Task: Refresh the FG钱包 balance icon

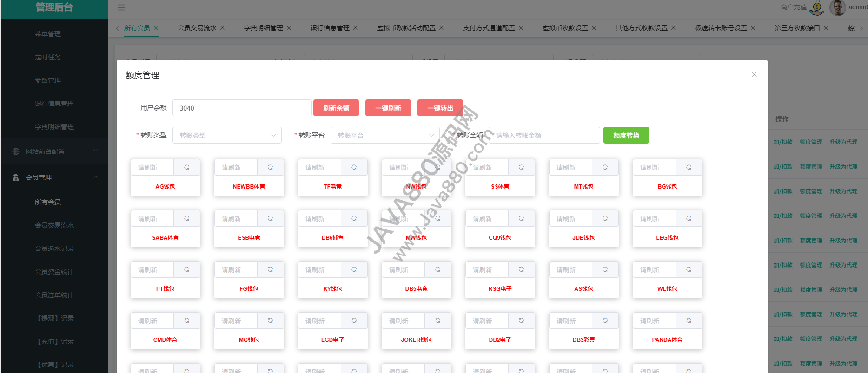Action: [x=271, y=269]
